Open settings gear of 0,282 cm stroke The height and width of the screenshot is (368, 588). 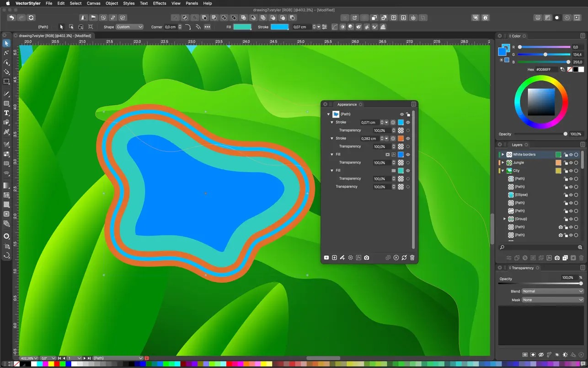click(393, 139)
